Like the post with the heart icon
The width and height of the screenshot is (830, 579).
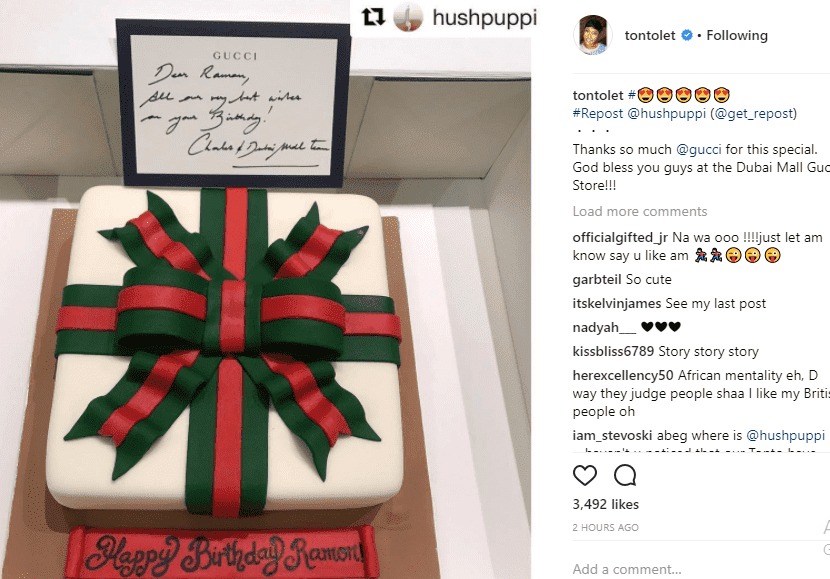[585, 475]
